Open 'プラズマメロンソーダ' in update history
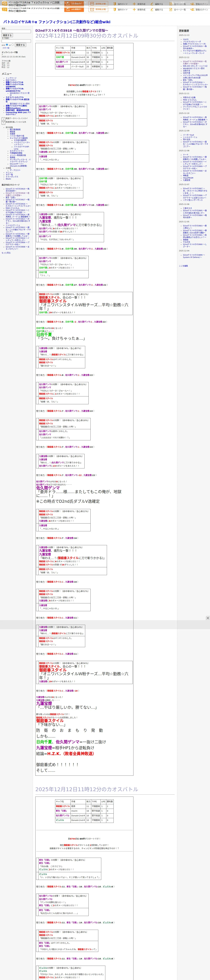Screen dimensions: 210x980 (192, 41)
